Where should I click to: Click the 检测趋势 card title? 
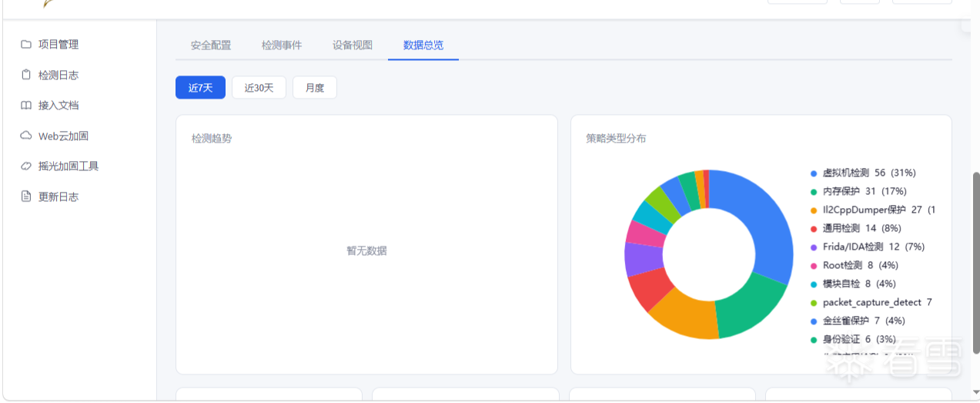pyautogui.click(x=212, y=139)
